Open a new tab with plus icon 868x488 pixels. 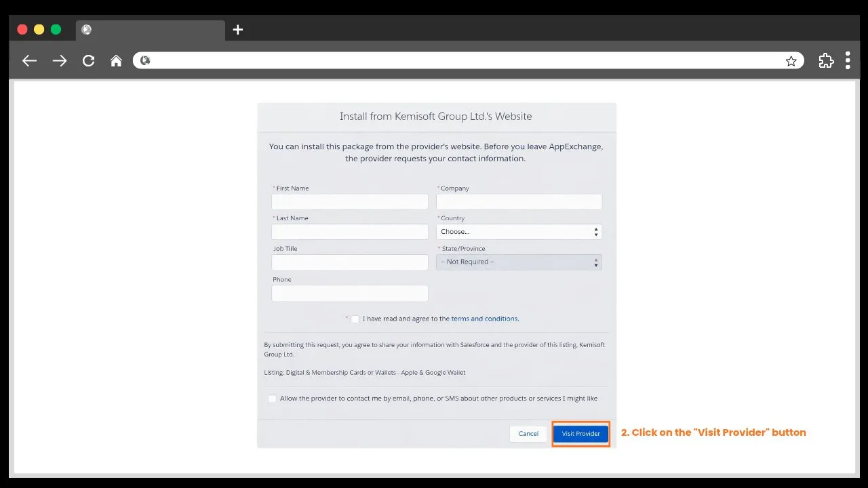(x=237, y=30)
